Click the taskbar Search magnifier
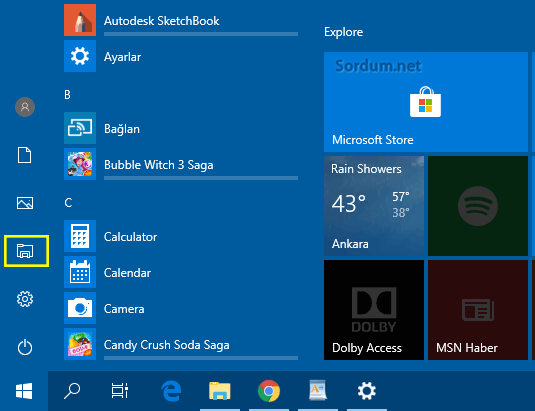The width and height of the screenshot is (535, 411). pyautogui.click(x=72, y=391)
